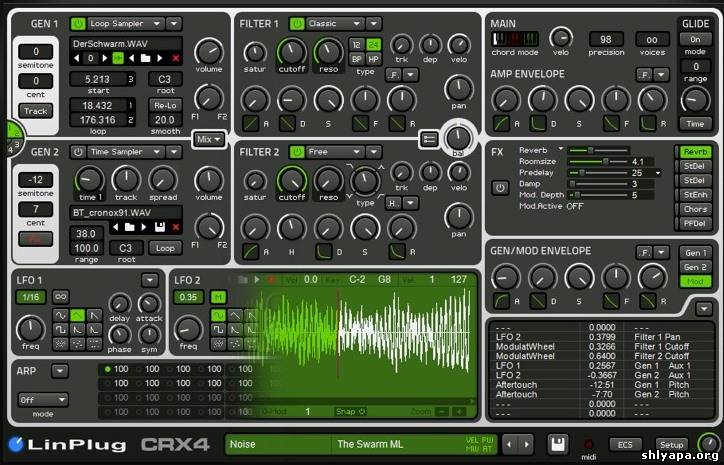724x465 pixels.
Task: Click the Setup button
Action: click(x=671, y=444)
